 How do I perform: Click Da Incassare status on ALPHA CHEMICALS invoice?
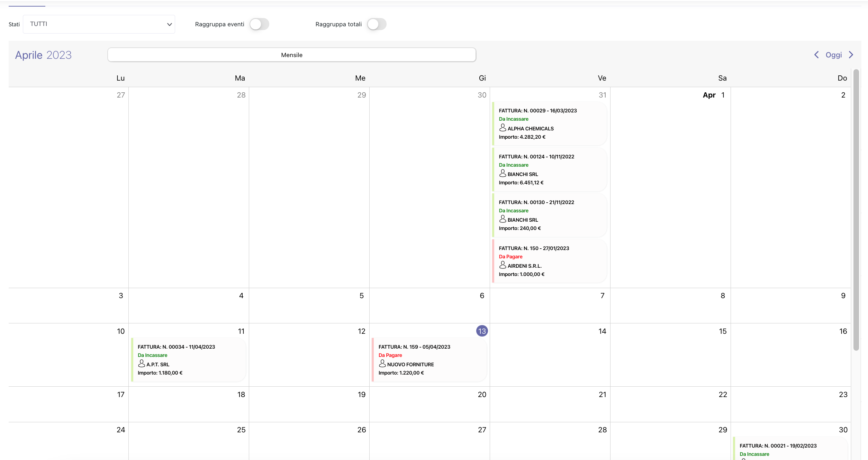[x=514, y=119]
